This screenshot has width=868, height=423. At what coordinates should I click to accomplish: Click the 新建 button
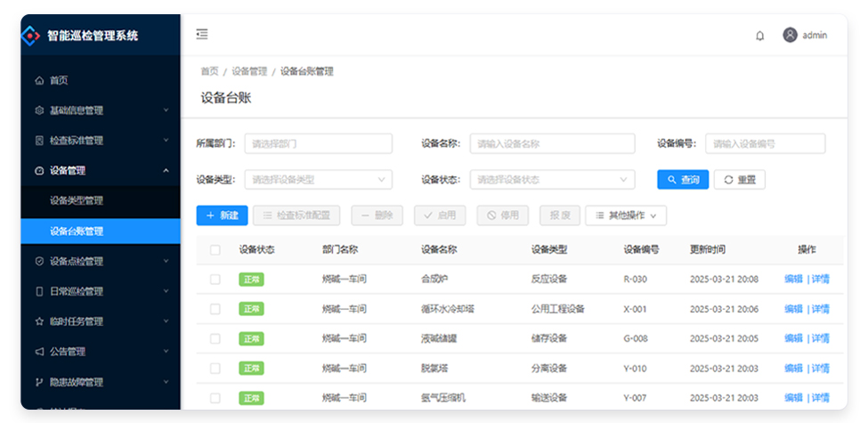point(222,216)
